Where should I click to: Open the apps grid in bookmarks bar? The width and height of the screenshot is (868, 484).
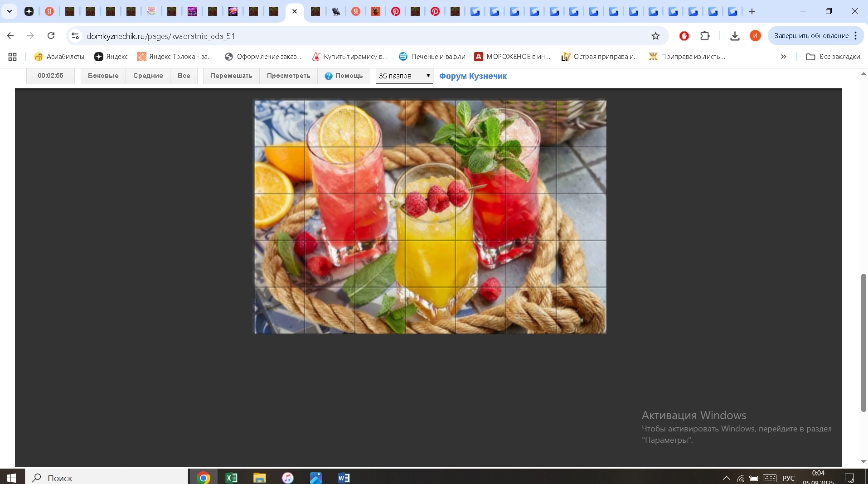[13, 57]
